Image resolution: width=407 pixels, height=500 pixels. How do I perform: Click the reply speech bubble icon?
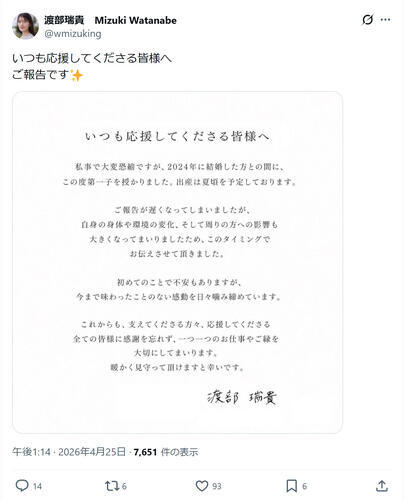(22, 486)
